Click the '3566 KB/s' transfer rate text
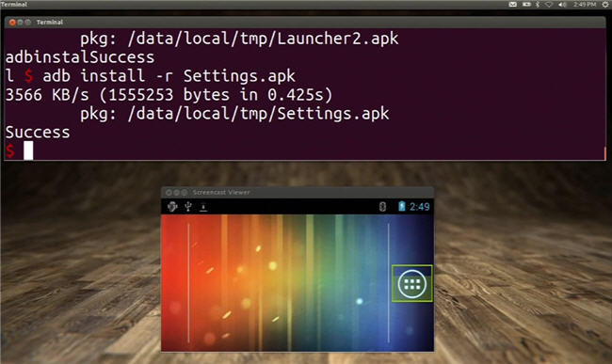This screenshot has height=364, width=612. click(47, 95)
